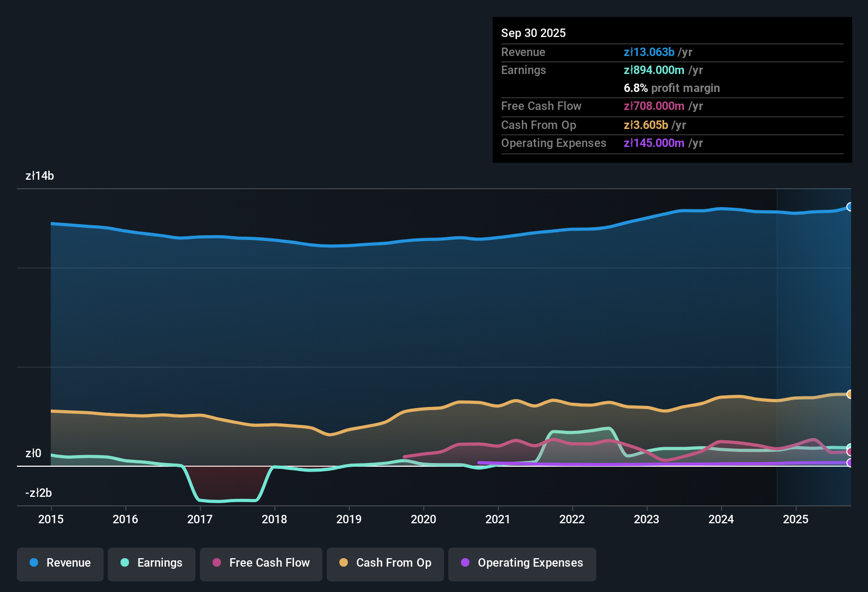Expand the Cash From Op legend entry

click(385, 563)
